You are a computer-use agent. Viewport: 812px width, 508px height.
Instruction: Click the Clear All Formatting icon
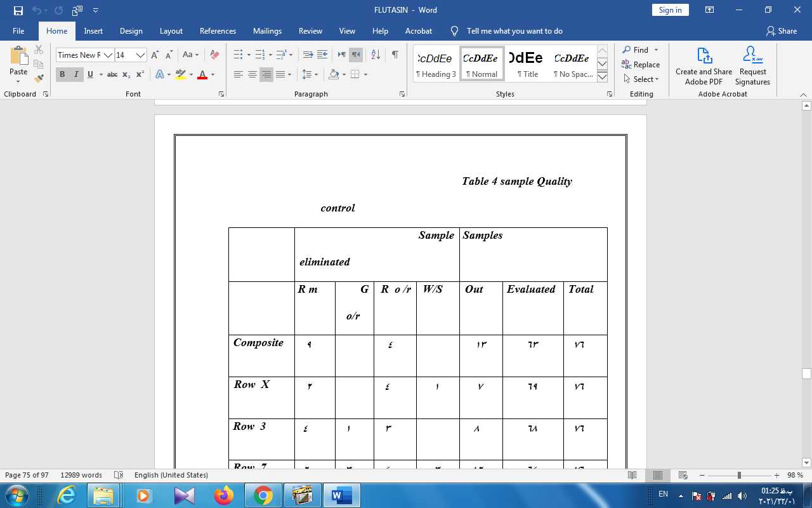coord(214,55)
